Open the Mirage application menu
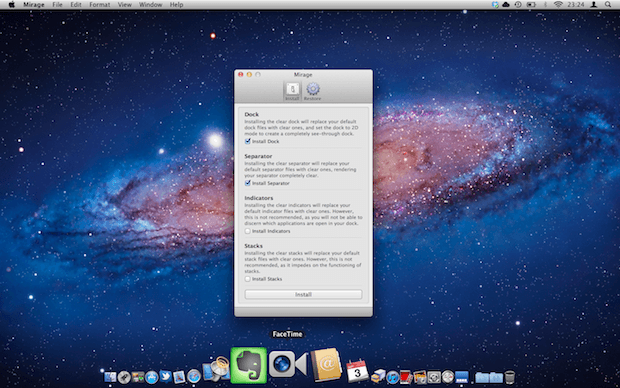Screen dimensions: 620x388 34,5
